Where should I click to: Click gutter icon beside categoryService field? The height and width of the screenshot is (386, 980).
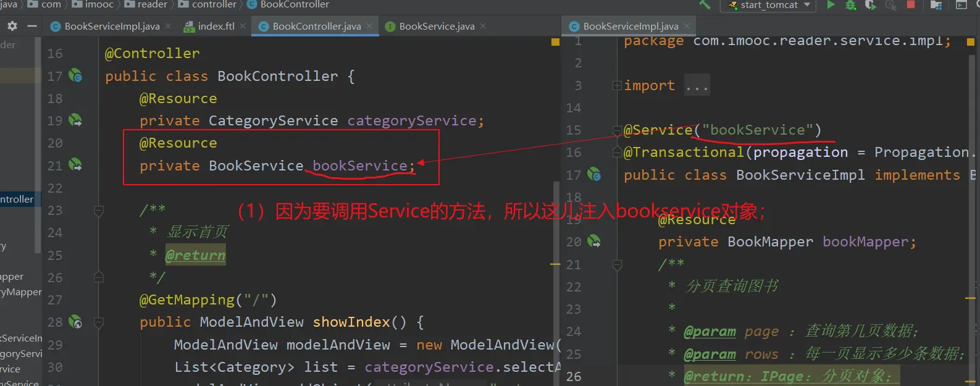[75, 120]
